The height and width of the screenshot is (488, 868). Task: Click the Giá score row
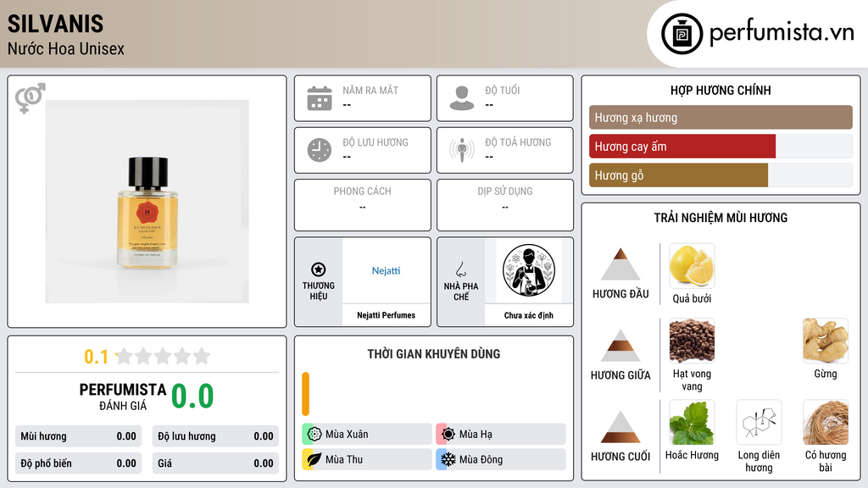point(215,463)
